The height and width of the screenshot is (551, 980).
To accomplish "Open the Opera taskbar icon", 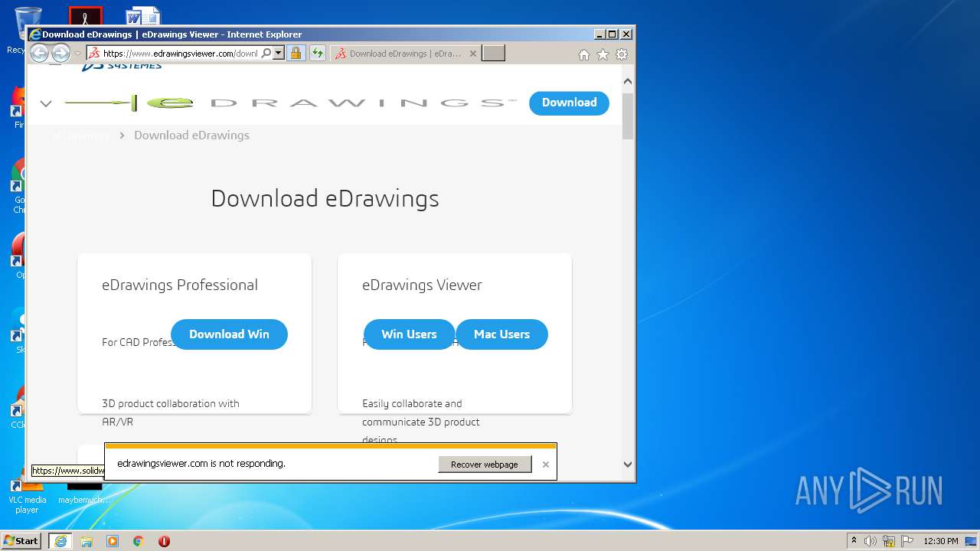I will (x=164, y=541).
